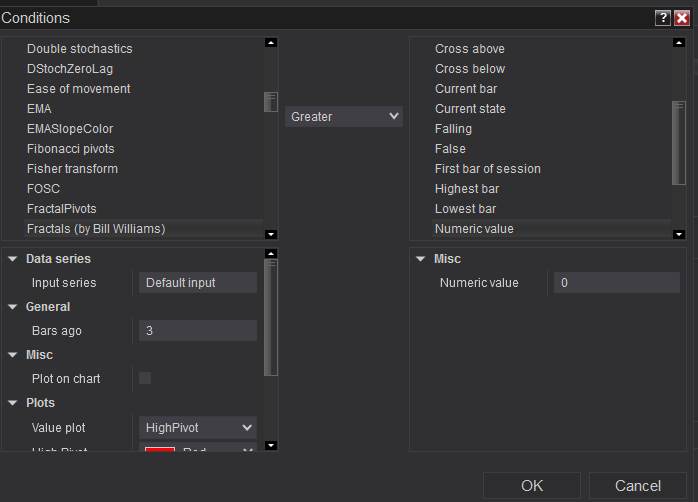Click the red High Pivot color swatch
The height and width of the screenshot is (502, 698).
[x=160, y=451]
